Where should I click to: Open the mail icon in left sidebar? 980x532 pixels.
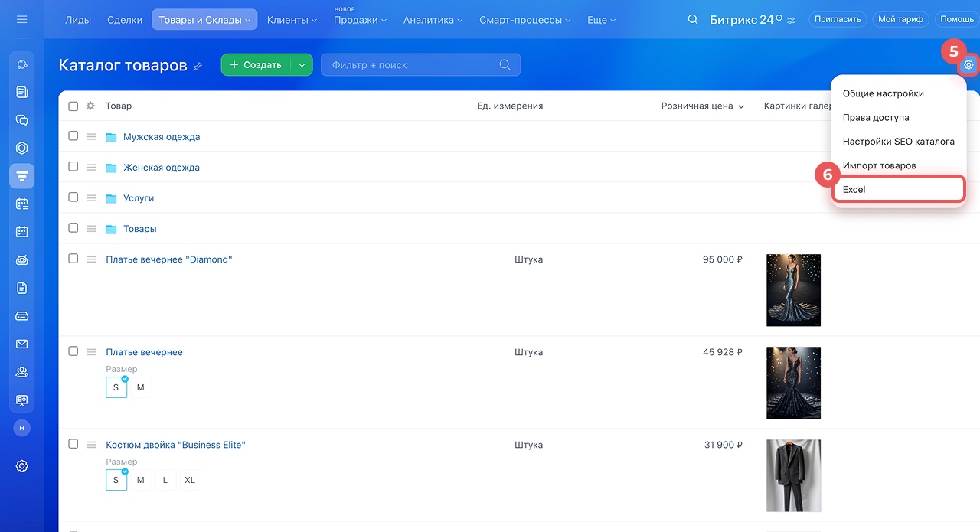[21, 344]
